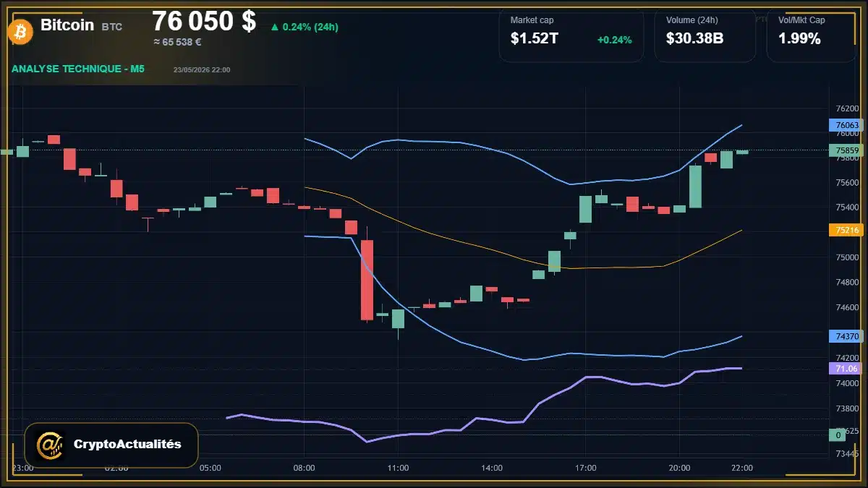Click the 08:00 time axis label
The image size is (868, 488).
tap(304, 468)
